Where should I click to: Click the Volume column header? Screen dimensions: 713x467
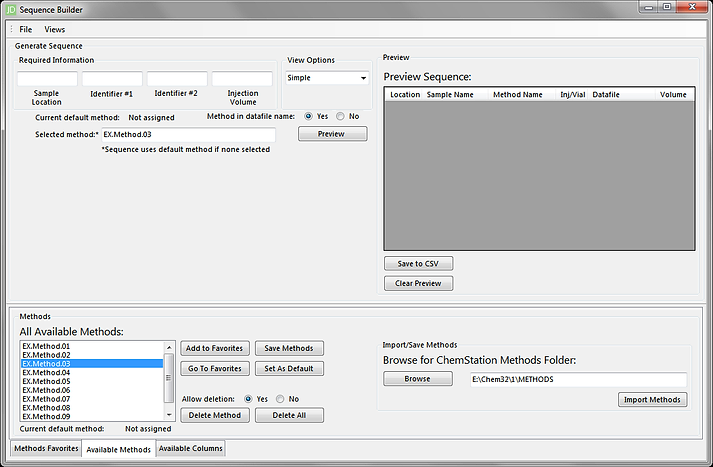coord(674,95)
